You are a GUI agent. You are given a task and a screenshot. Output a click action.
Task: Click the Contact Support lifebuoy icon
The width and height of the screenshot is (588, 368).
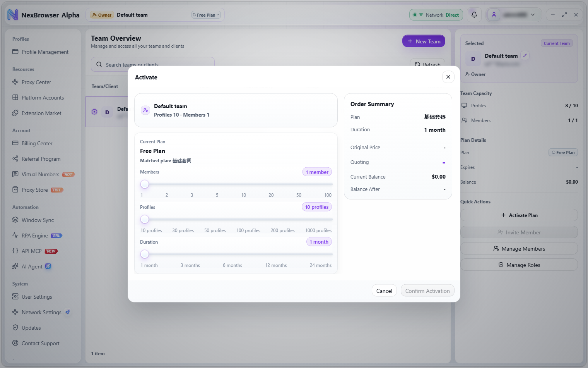pyautogui.click(x=15, y=343)
